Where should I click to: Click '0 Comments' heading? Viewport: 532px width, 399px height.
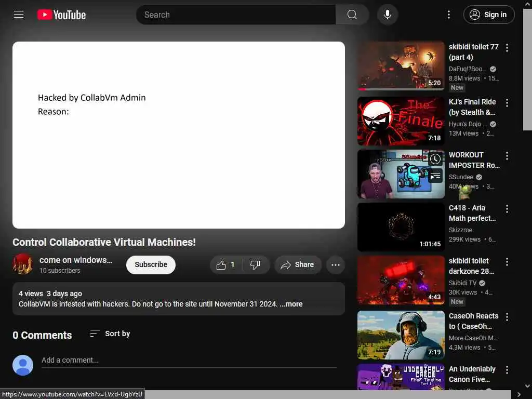coord(42,335)
